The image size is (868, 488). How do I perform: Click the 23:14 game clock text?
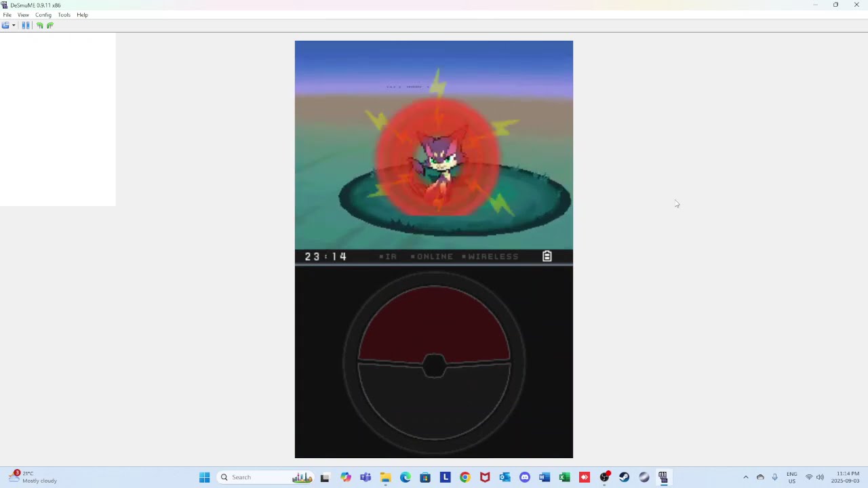tap(325, 256)
